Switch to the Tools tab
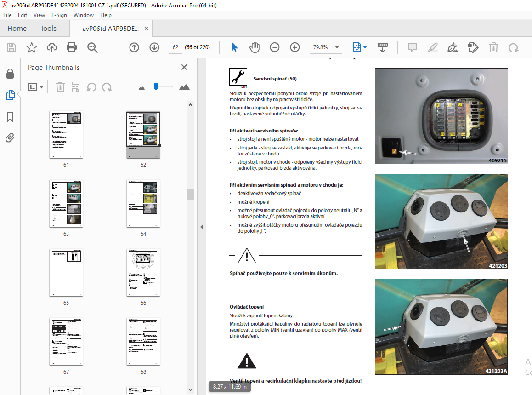 [x=48, y=29]
